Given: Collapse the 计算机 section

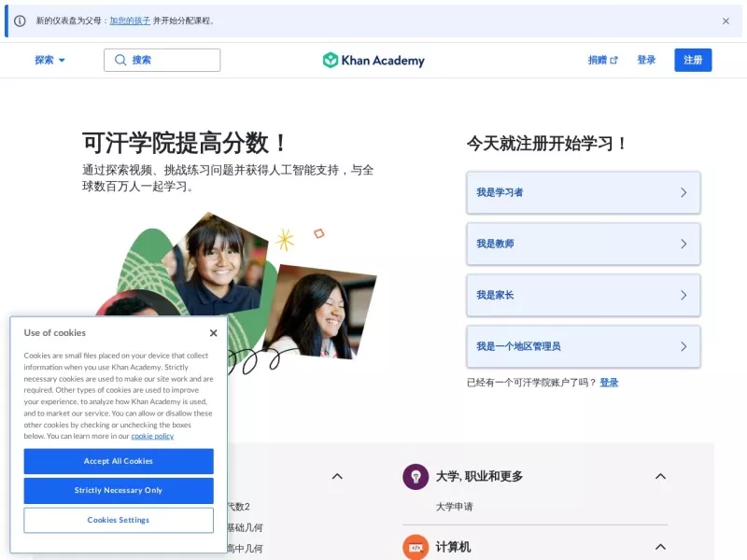Looking at the screenshot, I should pyautogui.click(x=660, y=547).
